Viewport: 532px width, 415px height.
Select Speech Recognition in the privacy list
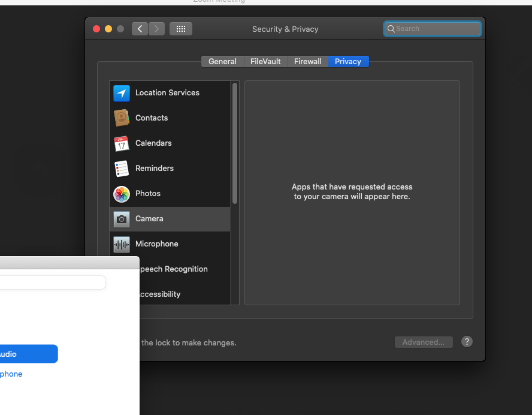point(185,269)
